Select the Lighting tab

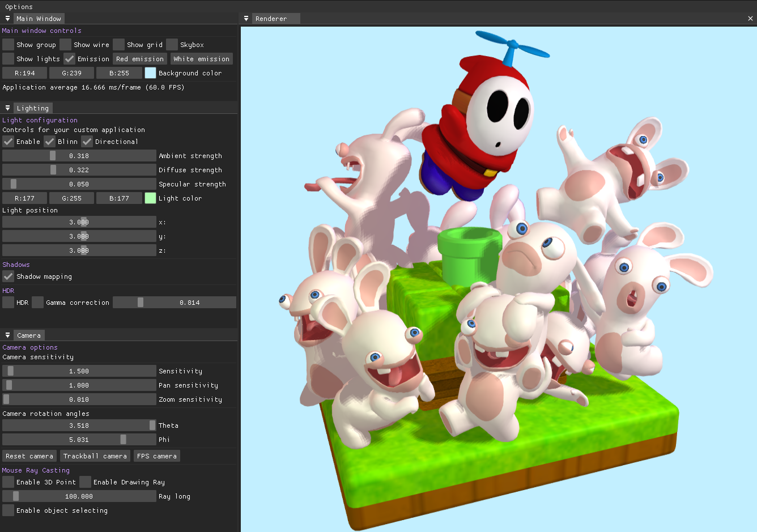33,108
